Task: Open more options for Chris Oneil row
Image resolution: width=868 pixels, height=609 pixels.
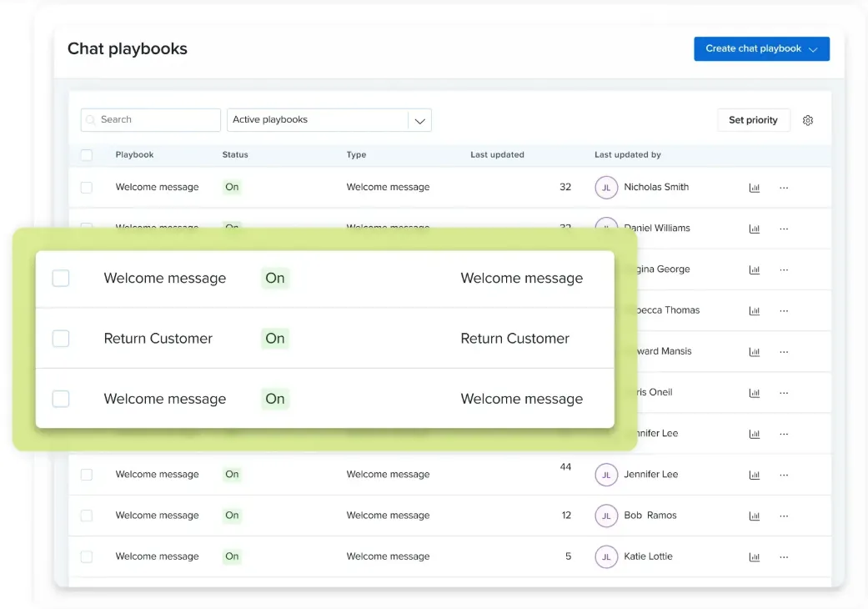Action: coord(784,393)
